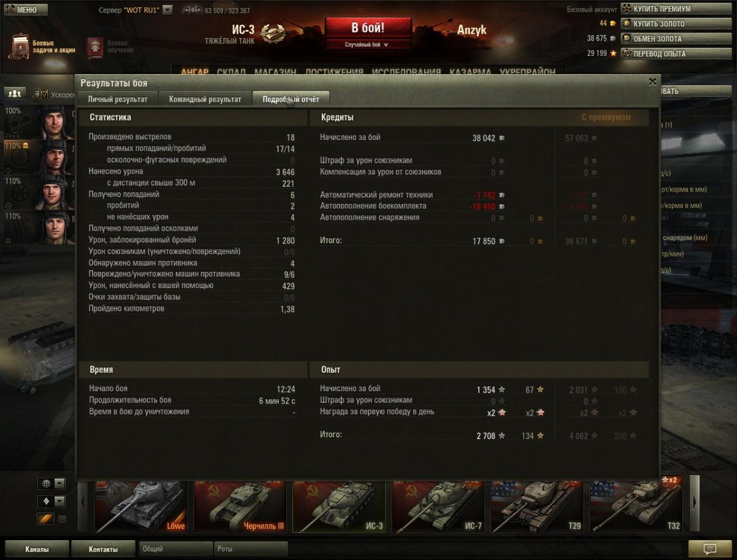Expand the Случайный бой battle type dropdown
Image resolution: width=737 pixels, height=560 pixels.
tap(368, 45)
